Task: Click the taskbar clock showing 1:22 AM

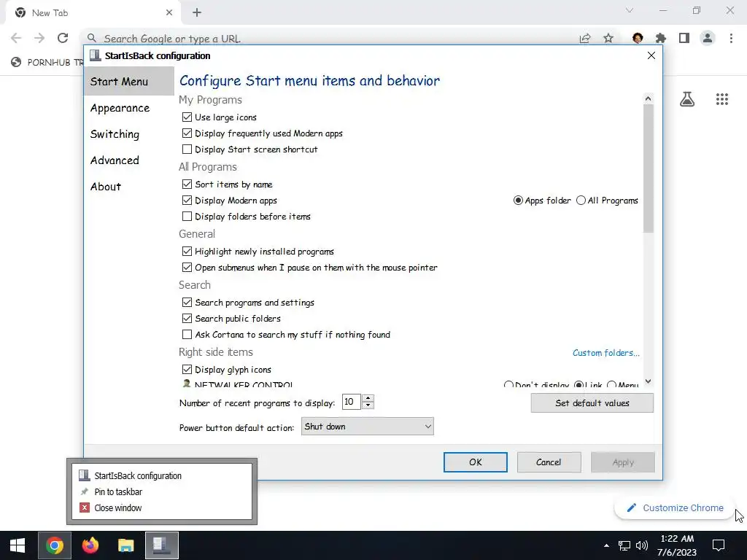Action: 676,545
